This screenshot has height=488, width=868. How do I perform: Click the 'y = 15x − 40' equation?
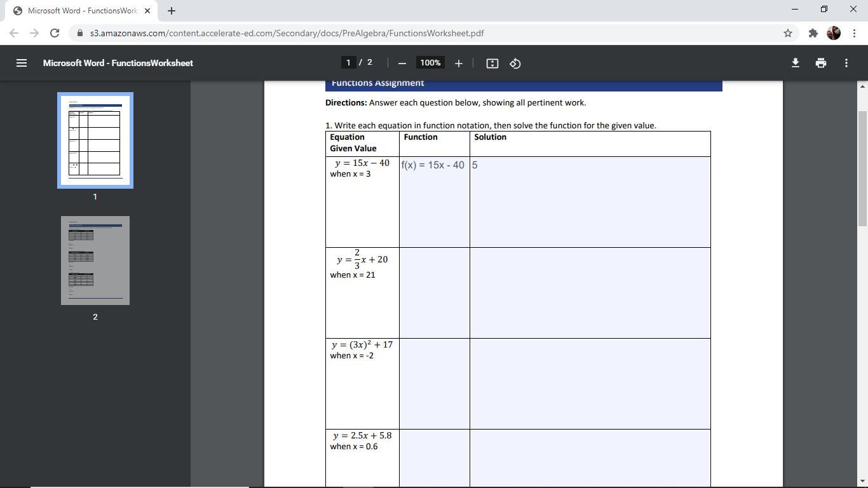click(x=362, y=163)
